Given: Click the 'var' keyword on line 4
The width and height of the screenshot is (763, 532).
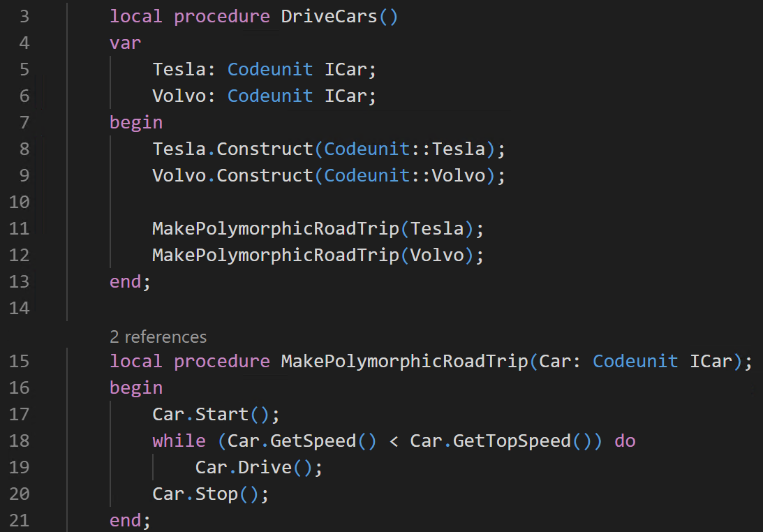Looking at the screenshot, I should (126, 43).
